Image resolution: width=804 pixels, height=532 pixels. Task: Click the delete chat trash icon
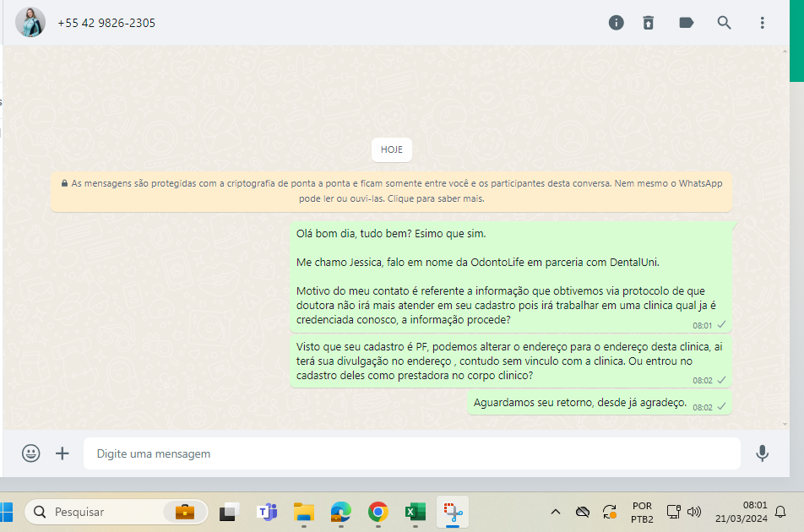click(x=648, y=23)
